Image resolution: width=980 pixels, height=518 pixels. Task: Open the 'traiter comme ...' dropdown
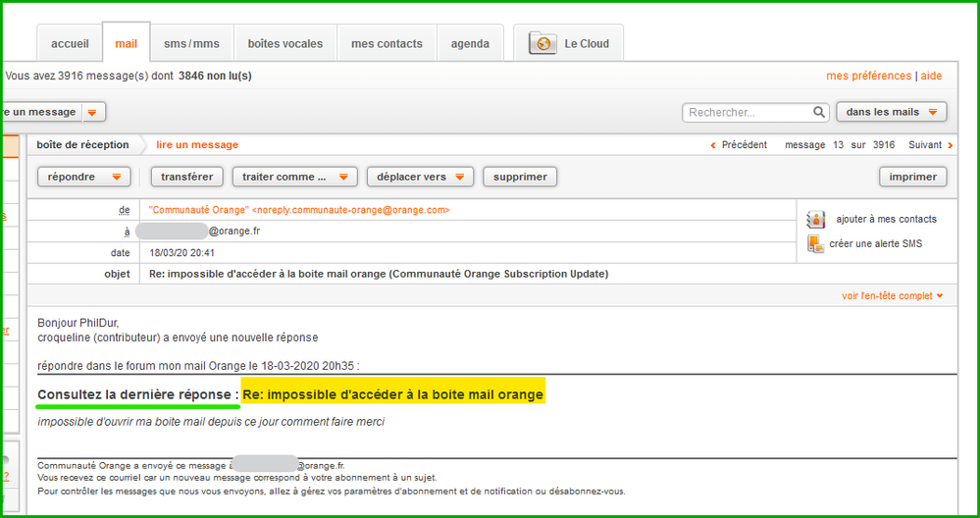tap(295, 177)
